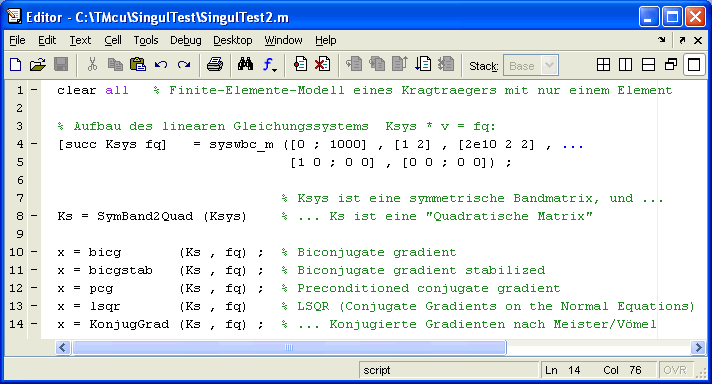The image size is (712, 384).
Task: Click the OVR overwrite indicator in status bar
Action: 675,370
